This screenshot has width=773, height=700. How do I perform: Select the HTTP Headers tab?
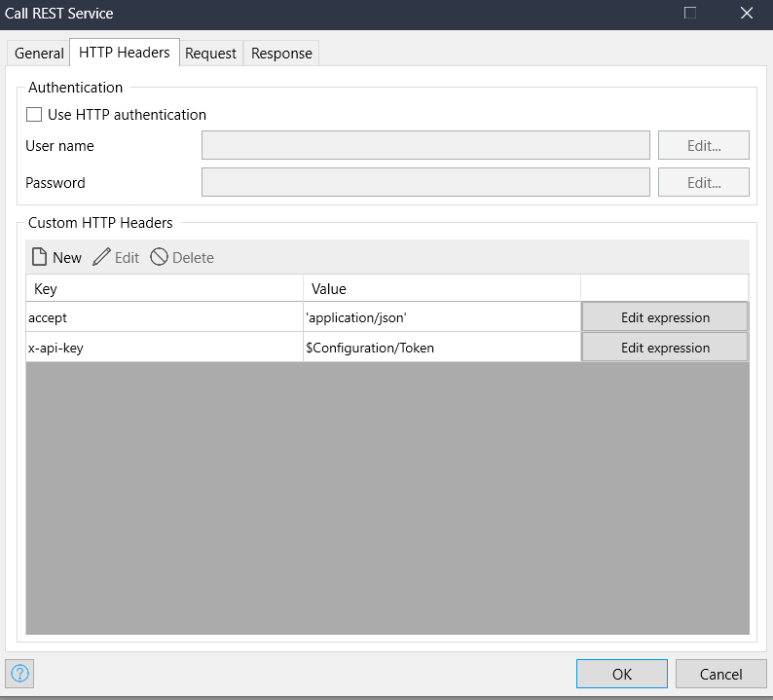pos(124,53)
